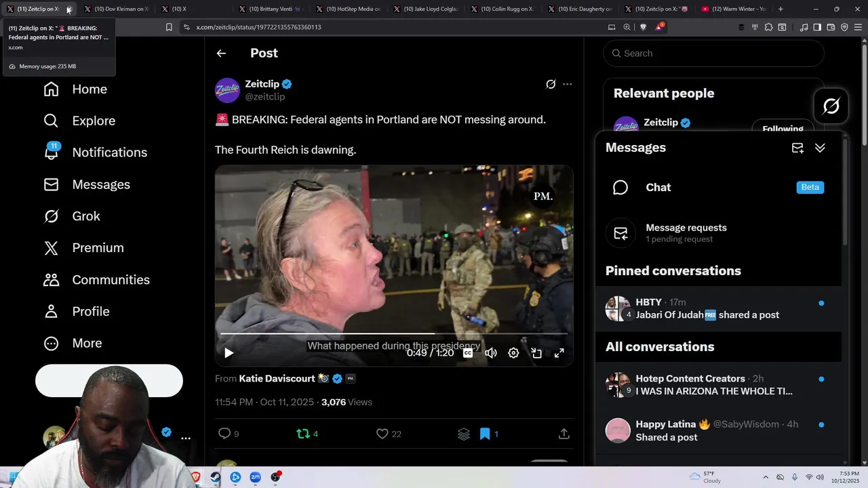Open the post's three-dot options menu

pyautogui.click(x=567, y=84)
